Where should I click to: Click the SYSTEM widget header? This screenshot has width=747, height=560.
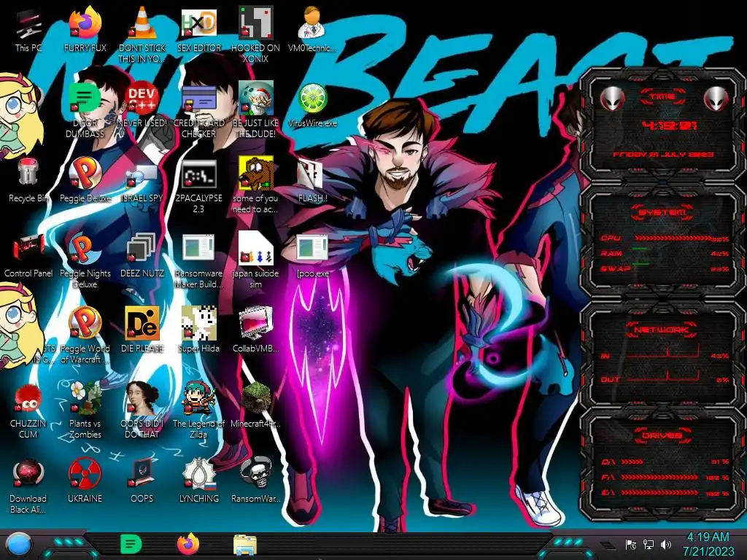point(662,212)
